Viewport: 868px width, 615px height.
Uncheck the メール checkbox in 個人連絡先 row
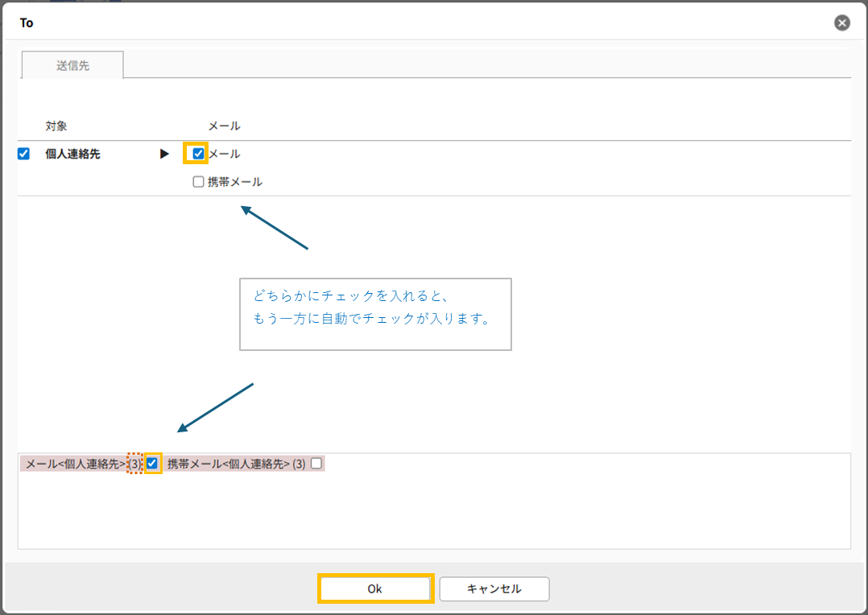pyautogui.click(x=198, y=154)
